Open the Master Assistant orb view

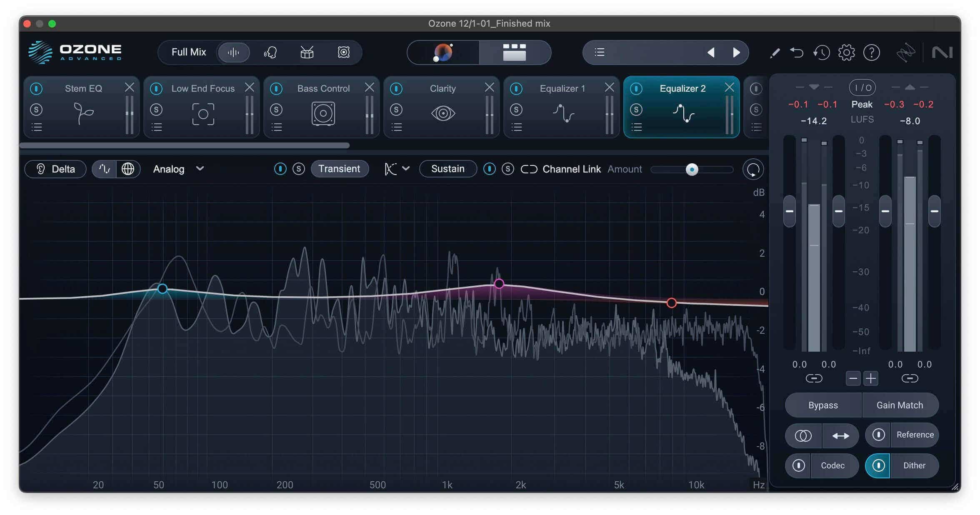[x=443, y=52]
